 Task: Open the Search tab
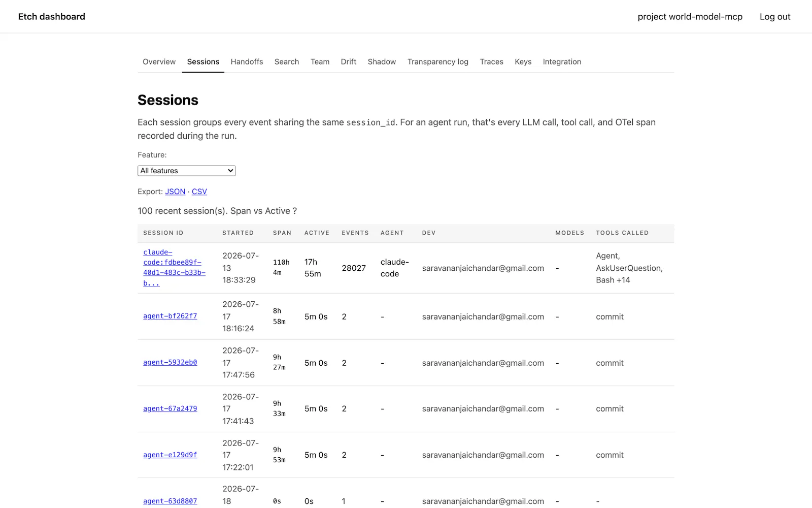(x=287, y=61)
